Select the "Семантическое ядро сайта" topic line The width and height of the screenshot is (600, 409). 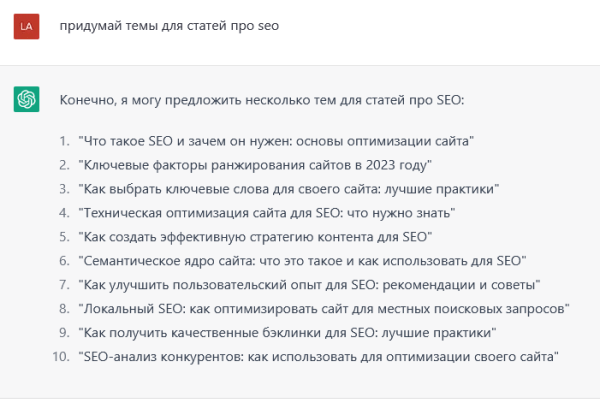click(x=302, y=260)
